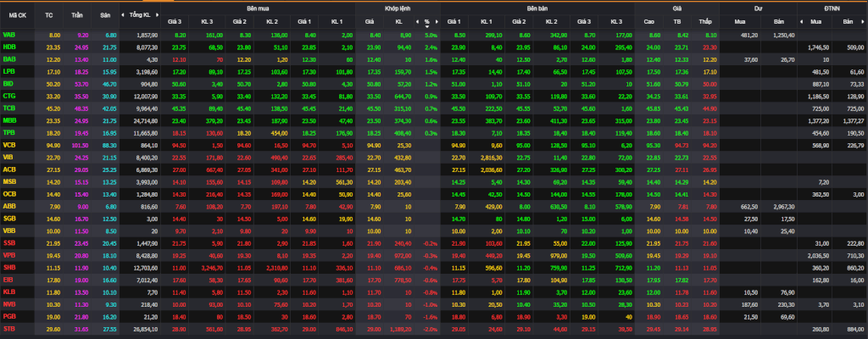Select the VIB ticker symbol
868x339 pixels.
(8, 157)
